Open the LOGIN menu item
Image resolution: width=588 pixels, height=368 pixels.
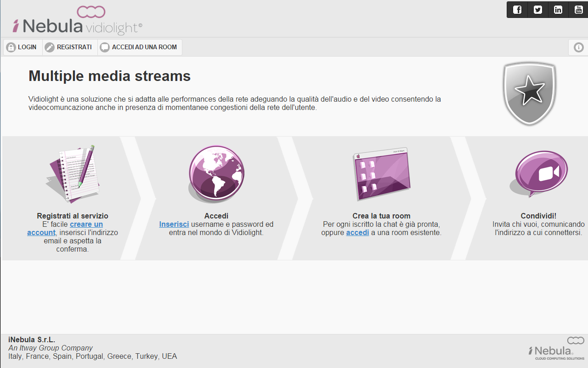(x=23, y=47)
